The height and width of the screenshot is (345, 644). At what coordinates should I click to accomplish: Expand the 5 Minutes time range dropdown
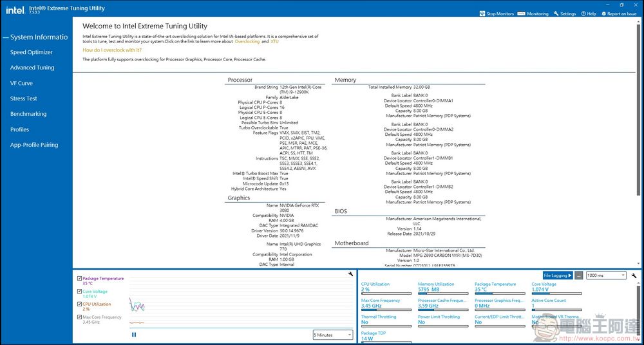point(332,335)
